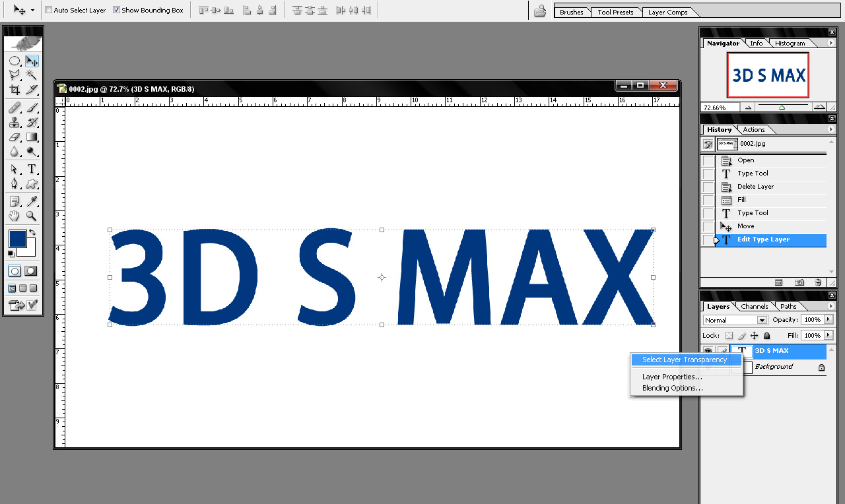Select the Magic Wand tool
Image resolution: width=845 pixels, height=504 pixels.
point(31,75)
